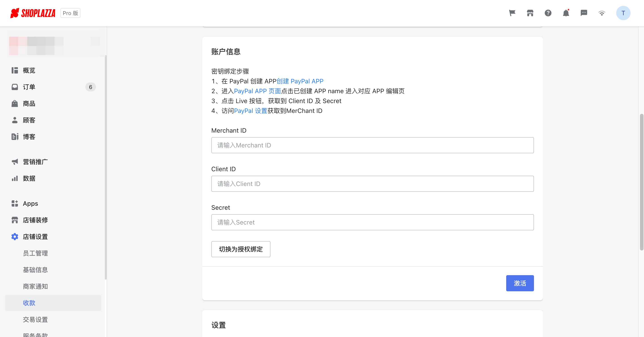Click the person icon beside 顾客
644x337 pixels.
[15, 120]
